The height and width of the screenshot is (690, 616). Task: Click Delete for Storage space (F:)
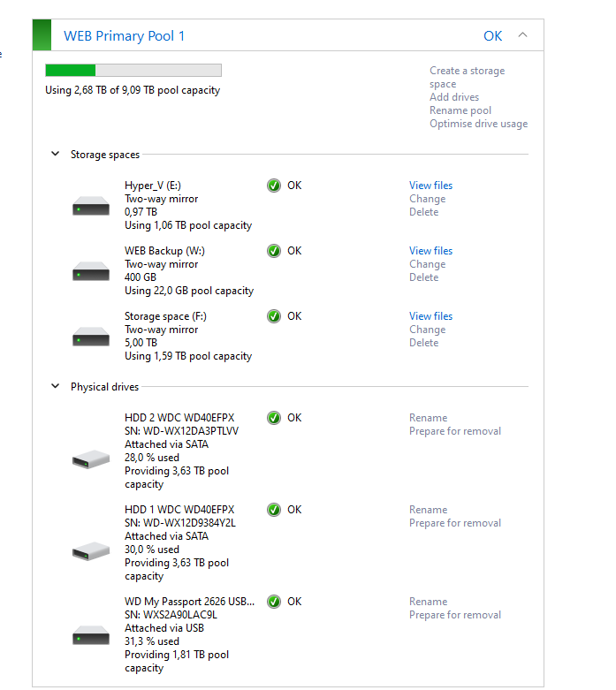coord(423,343)
